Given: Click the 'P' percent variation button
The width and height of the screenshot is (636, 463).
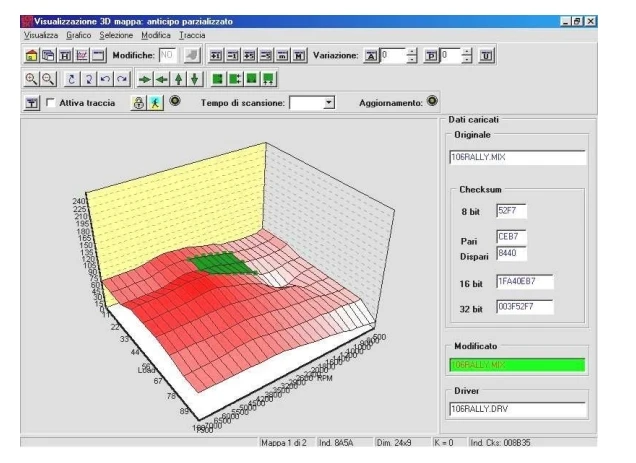Looking at the screenshot, I should point(431,56).
